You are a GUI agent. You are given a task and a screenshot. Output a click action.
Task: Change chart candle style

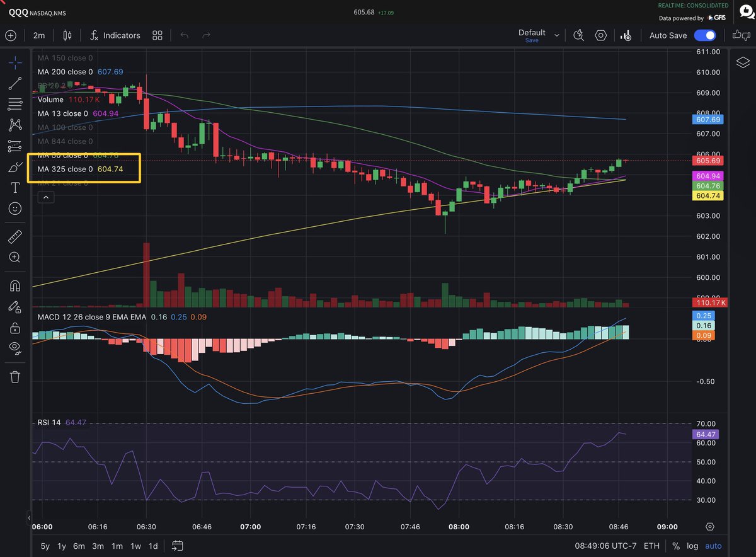point(68,35)
